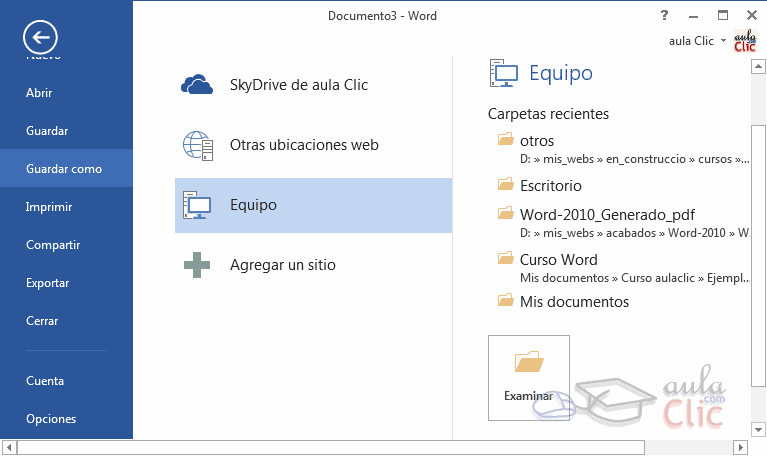
Task: Click the Equipo computer icon
Action: (x=197, y=205)
